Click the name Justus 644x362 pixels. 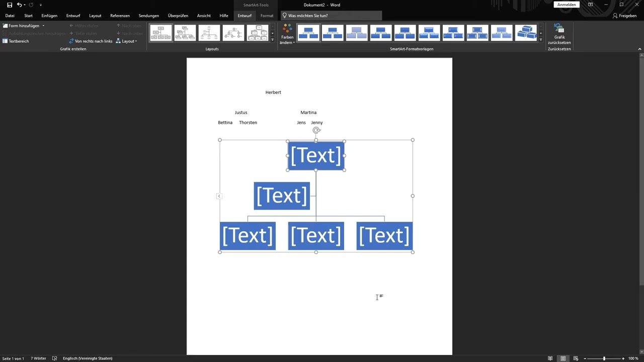pyautogui.click(x=241, y=113)
